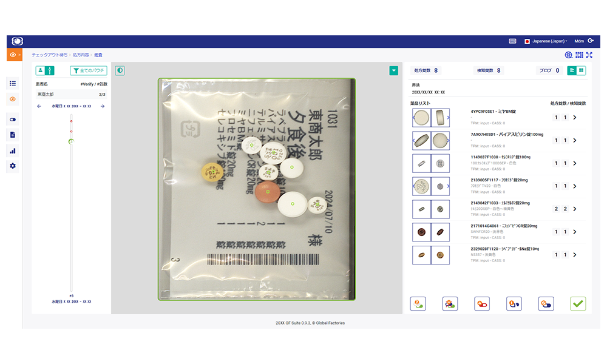Click previous image arrow on バイアスピリン thumbnails

pyautogui.click(x=414, y=140)
